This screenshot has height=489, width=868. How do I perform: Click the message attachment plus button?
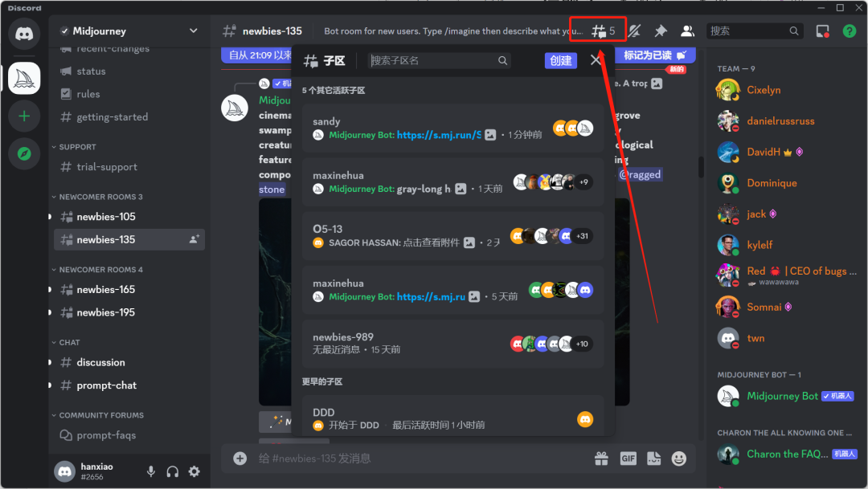click(240, 458)
